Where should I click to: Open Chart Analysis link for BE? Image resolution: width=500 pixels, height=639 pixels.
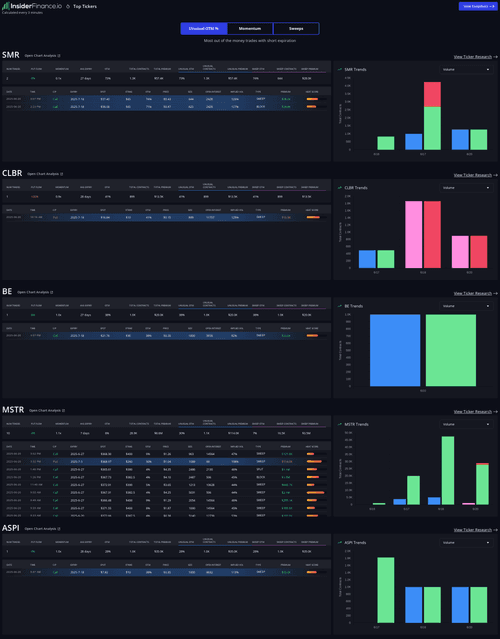pos(33,292)
